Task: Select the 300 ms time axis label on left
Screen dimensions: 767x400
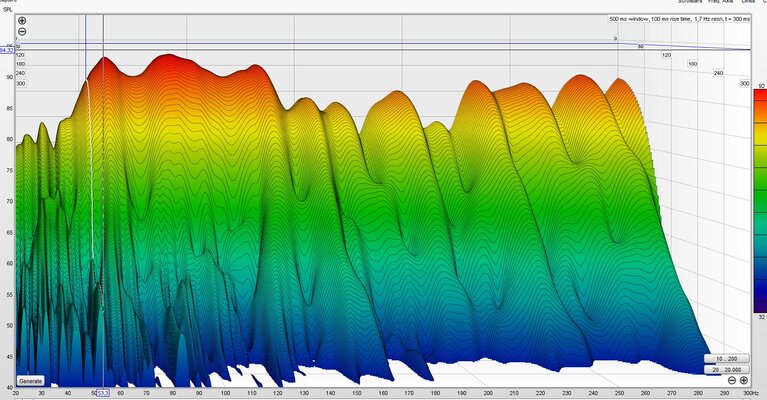Action: tap(21, 84)
